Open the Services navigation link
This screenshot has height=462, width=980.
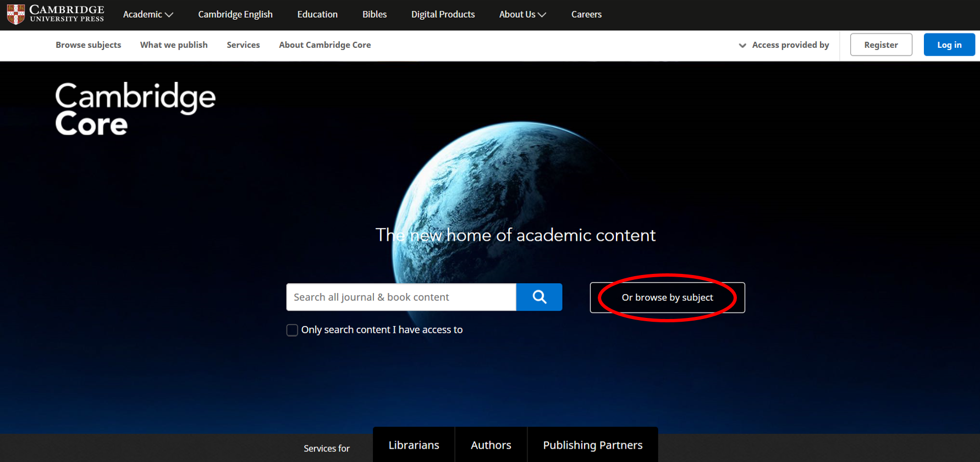click(x=243, y=45)
